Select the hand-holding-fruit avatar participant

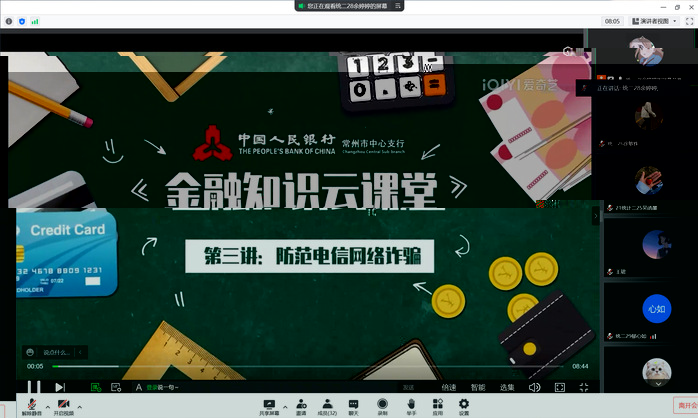coord(649,180)
